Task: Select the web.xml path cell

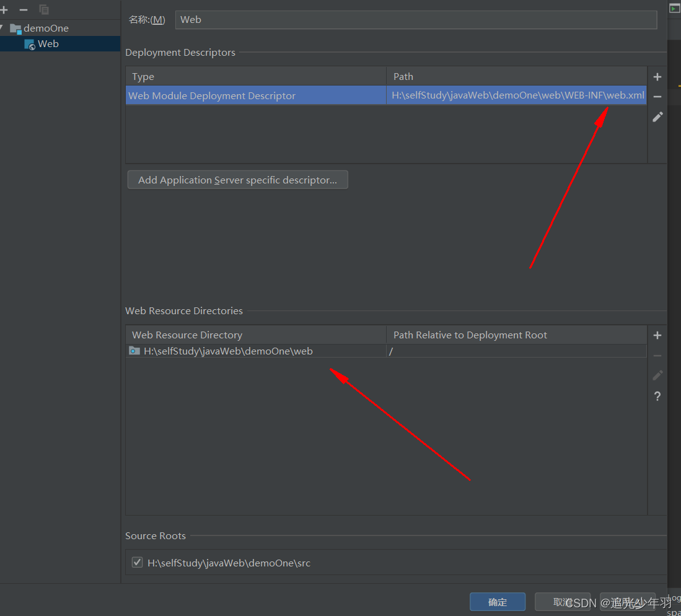Action: coord(516,95)
